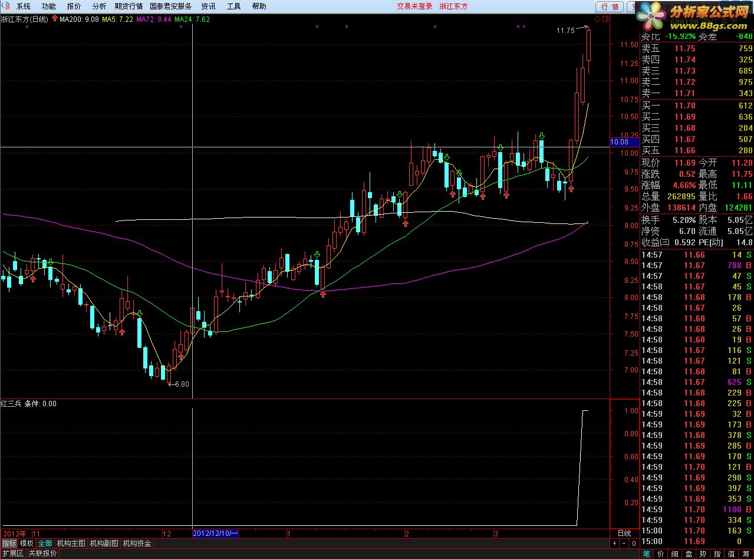Open the 资讯 menu
The height and width of the screenshot is (560, 754).
tap(208, 6)
